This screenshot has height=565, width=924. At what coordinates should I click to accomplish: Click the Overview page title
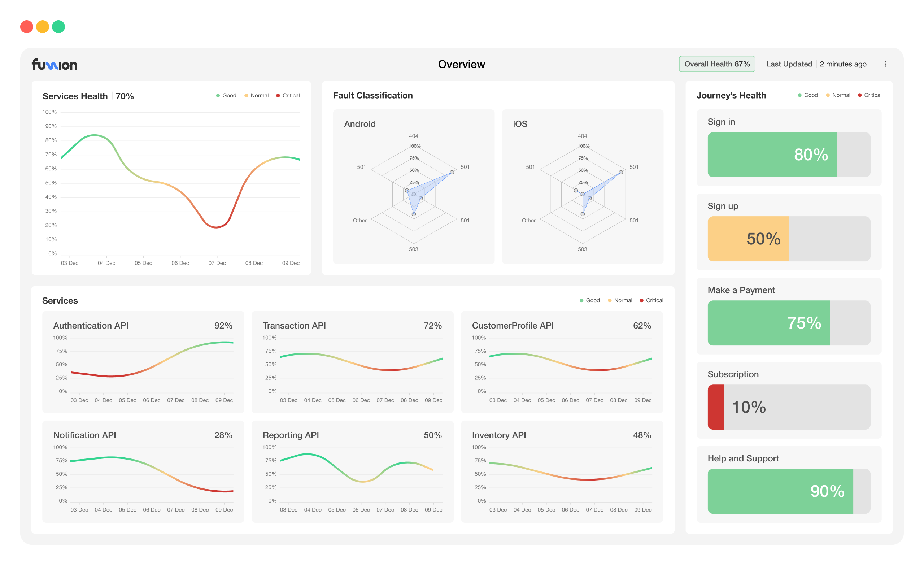[462, 64]
